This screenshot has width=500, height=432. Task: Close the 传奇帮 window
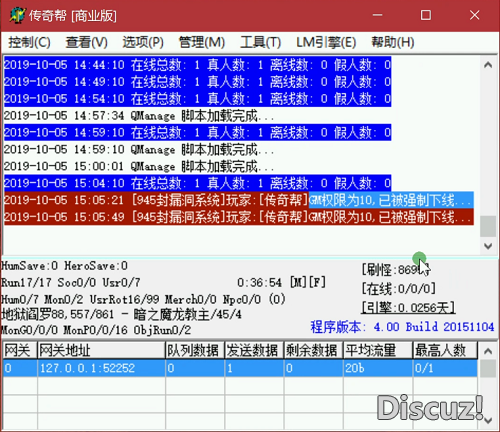(x=474, y=15)
